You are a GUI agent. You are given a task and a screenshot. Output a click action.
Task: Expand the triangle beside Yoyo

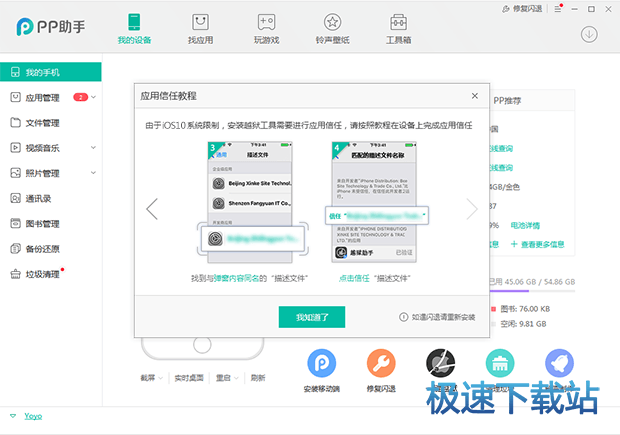[13, 416]
